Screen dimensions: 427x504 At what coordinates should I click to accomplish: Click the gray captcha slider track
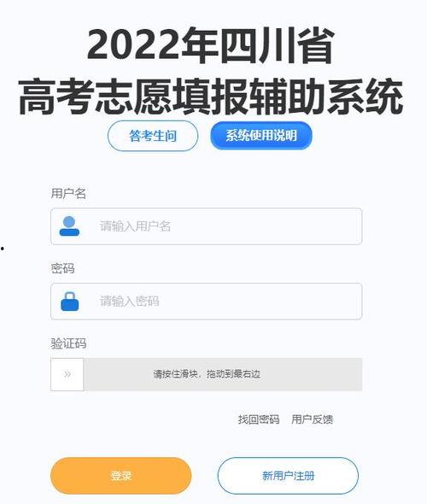point(223,374)
